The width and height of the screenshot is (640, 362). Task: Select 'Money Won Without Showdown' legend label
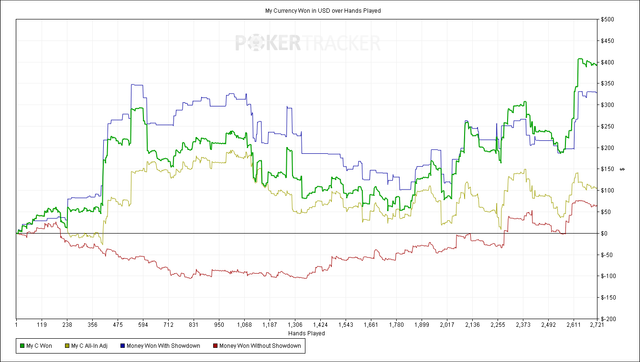[x=260, y=346]
